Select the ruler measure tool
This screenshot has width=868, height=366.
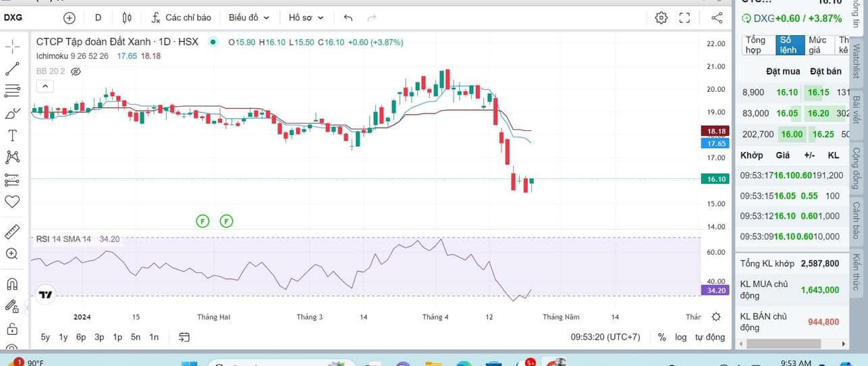pos(12,232)
